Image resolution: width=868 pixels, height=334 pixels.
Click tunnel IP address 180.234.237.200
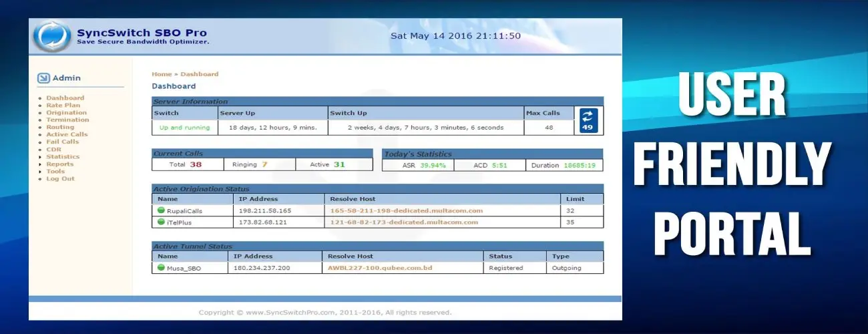(x=262, y=268)
